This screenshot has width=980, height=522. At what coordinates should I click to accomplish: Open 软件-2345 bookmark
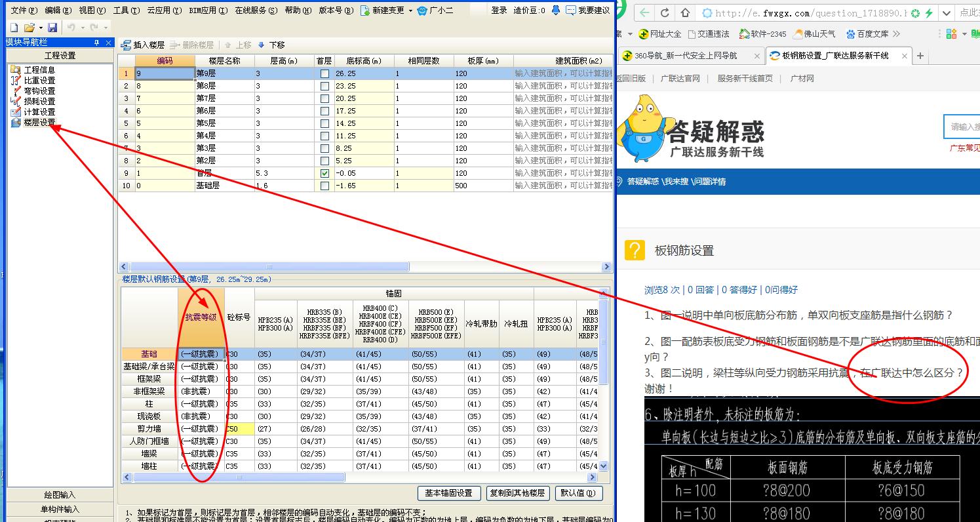762,34
